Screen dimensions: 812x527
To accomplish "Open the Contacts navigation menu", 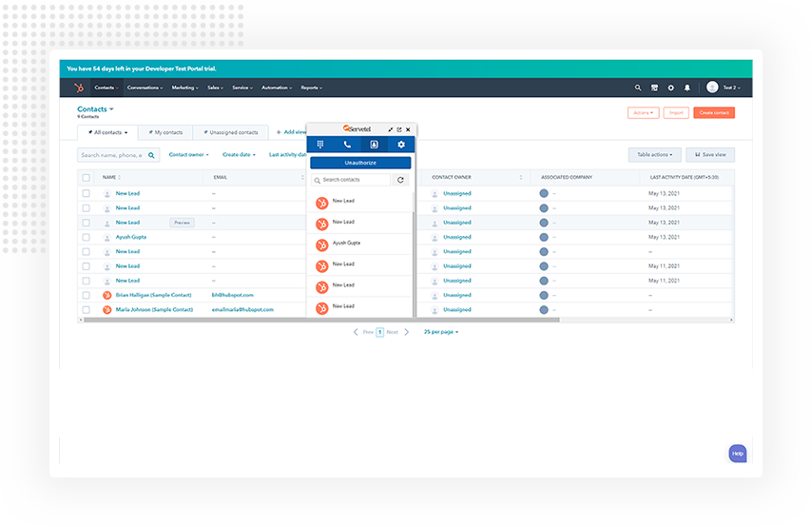I will click(x=106, y=88).
